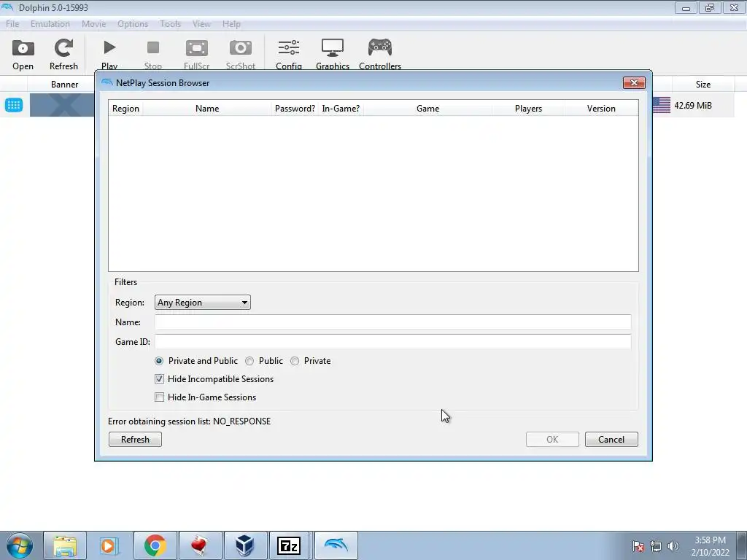Viewport: 747px width, 560px height.
Task: Open the Windows Start button
Action: tap(20, 545)
